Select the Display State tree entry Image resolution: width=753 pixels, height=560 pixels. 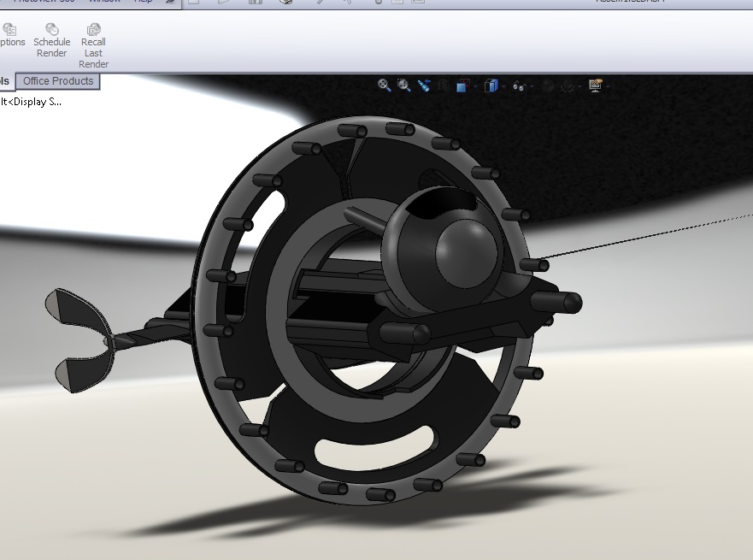pos(31,102)
